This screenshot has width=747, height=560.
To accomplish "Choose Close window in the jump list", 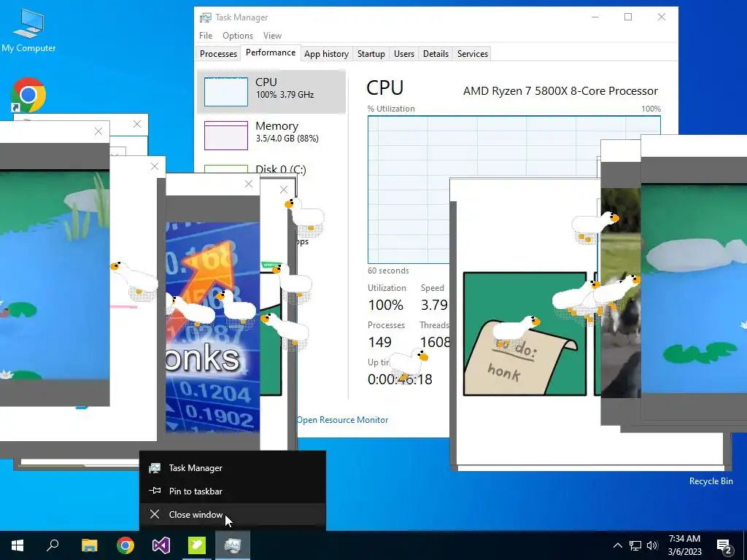I will pos(233,515).
